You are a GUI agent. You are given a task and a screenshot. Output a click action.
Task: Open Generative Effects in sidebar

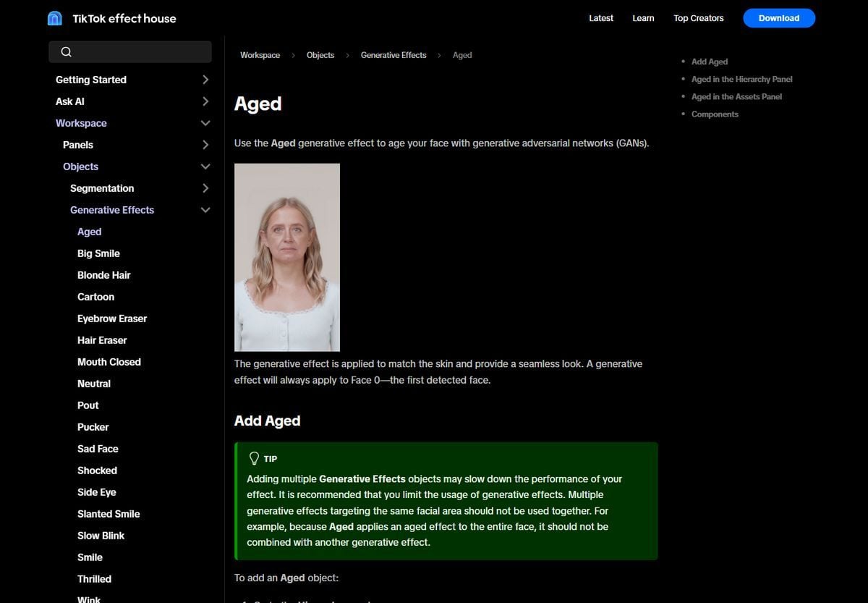coord(112,210)
